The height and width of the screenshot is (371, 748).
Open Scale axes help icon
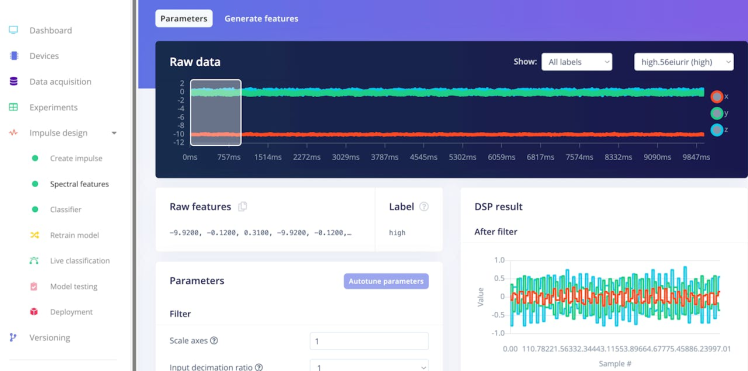click(x=214, y=340)
